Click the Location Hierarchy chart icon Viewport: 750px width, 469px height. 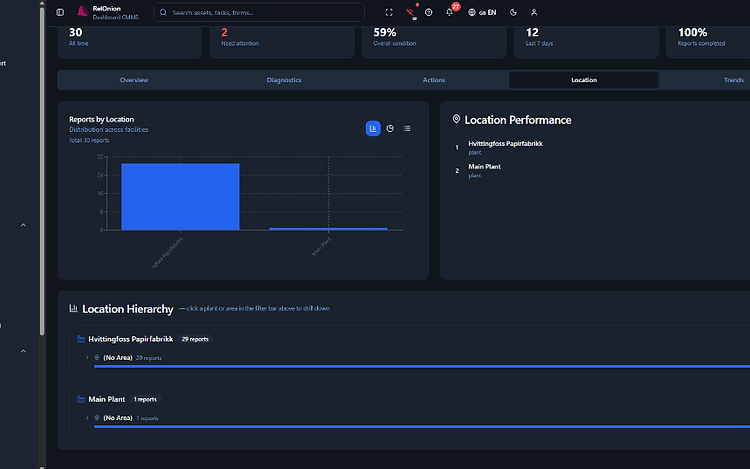click(x=74, y=308)
